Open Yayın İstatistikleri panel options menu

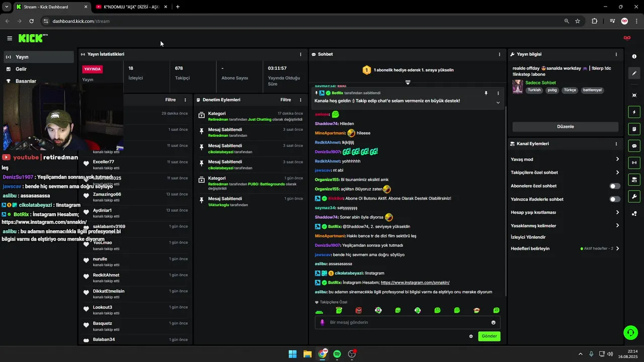[301, 54]
